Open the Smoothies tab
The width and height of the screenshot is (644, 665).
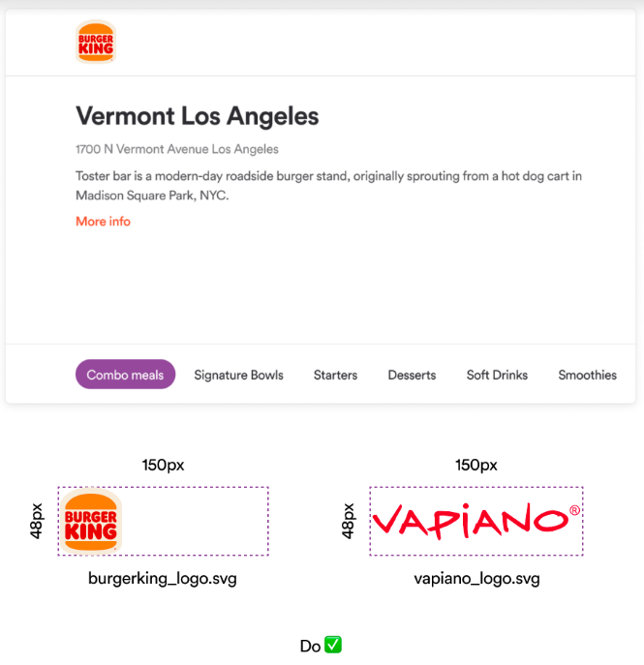tap(588, 375)
